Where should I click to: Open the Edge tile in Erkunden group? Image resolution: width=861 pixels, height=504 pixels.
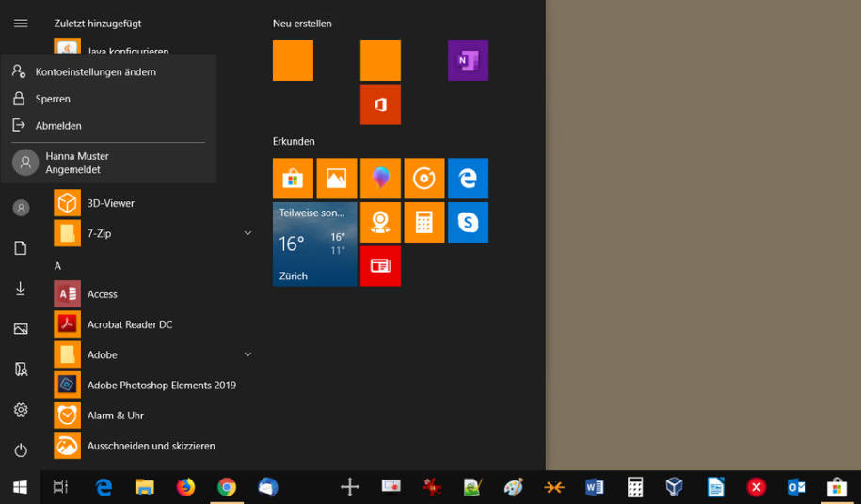[x=468, y=179]
